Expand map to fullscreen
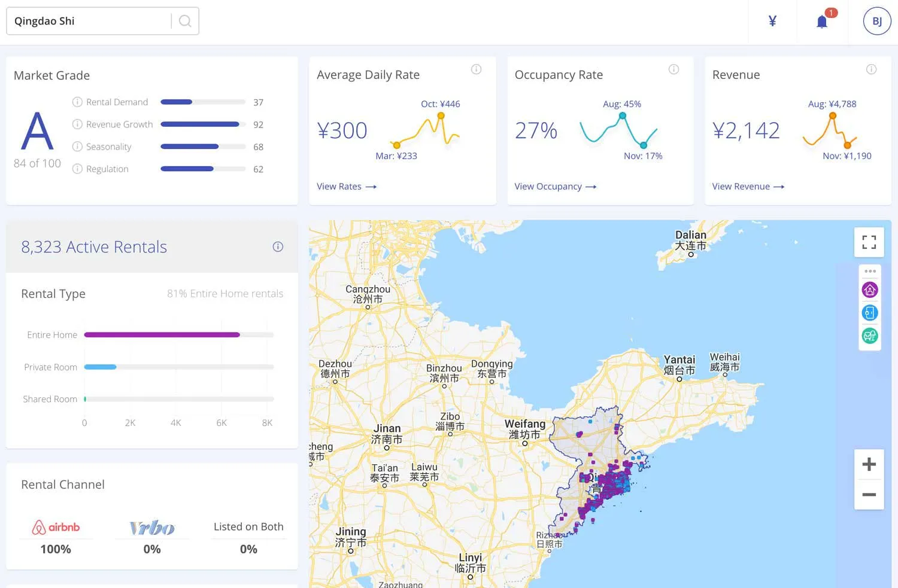 (869, 242)
